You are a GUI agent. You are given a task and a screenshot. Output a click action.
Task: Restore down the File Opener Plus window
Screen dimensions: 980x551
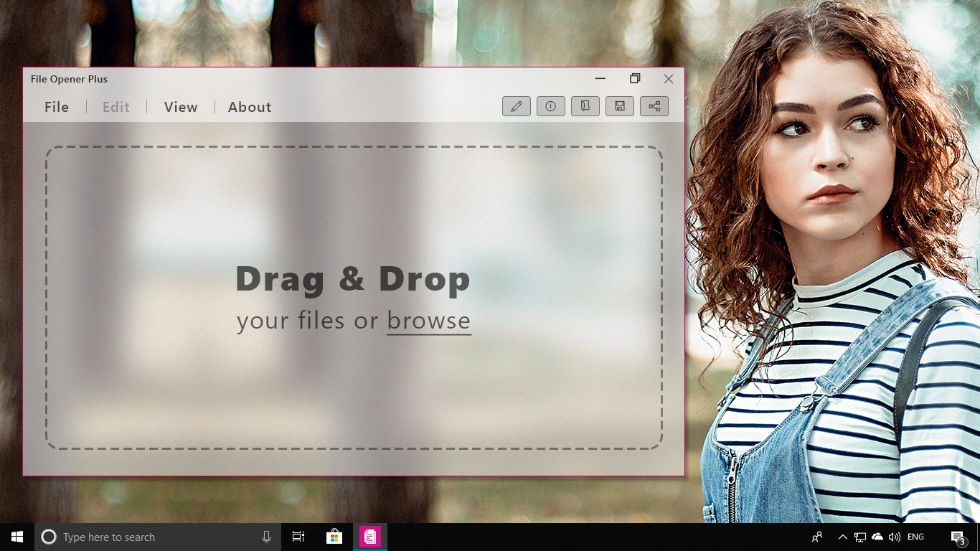click(x=635, y=79)
